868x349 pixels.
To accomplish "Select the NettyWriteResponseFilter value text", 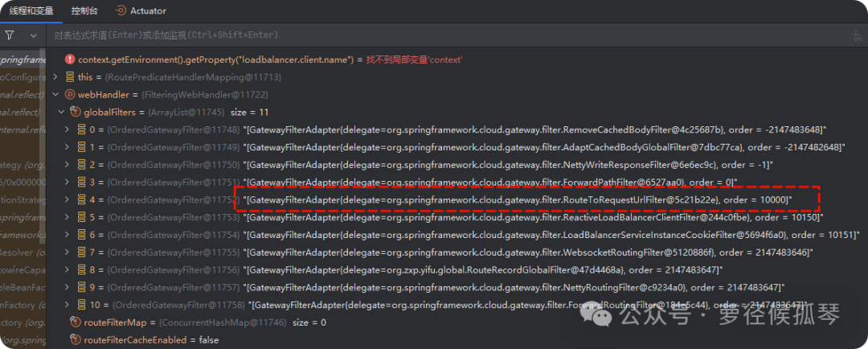I will (x=508, y=165).
